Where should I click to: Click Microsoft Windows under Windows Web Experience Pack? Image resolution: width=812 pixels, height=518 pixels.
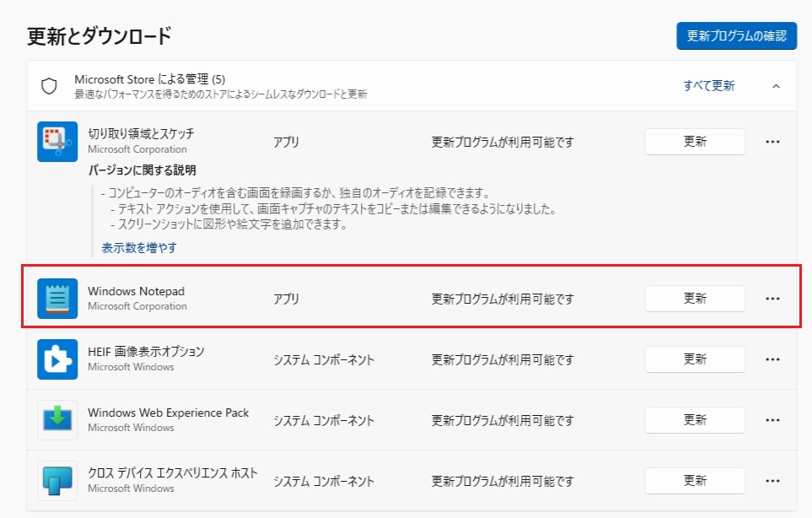[x=131, y=428]
